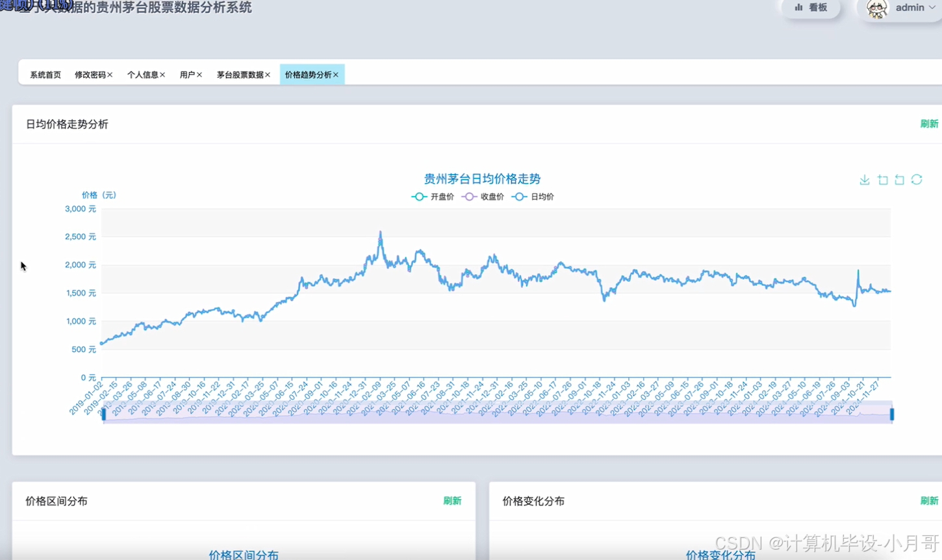Toggle the 日均价 legend series
Image resolution: width=942 pixels, height=560 pixels.
(533, 197)
